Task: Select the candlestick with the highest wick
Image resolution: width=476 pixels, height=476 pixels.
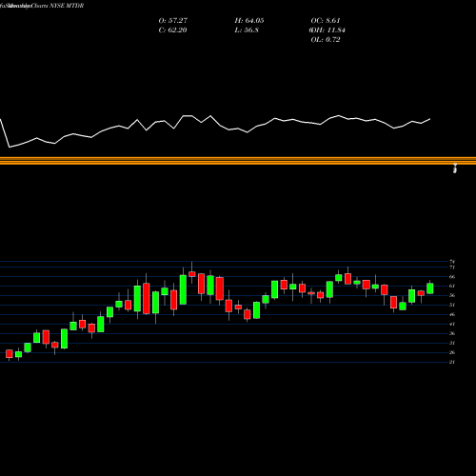Action: pos(192,274)
